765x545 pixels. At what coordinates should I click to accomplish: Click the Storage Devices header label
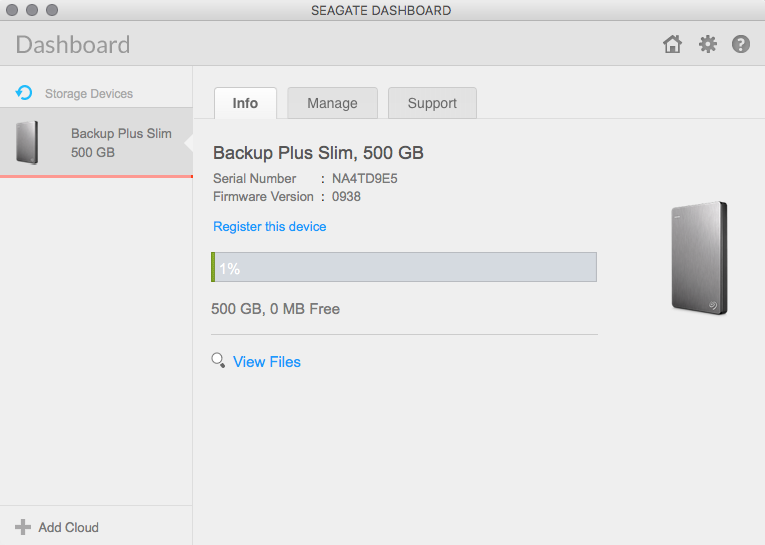click(x=89, y=93)
